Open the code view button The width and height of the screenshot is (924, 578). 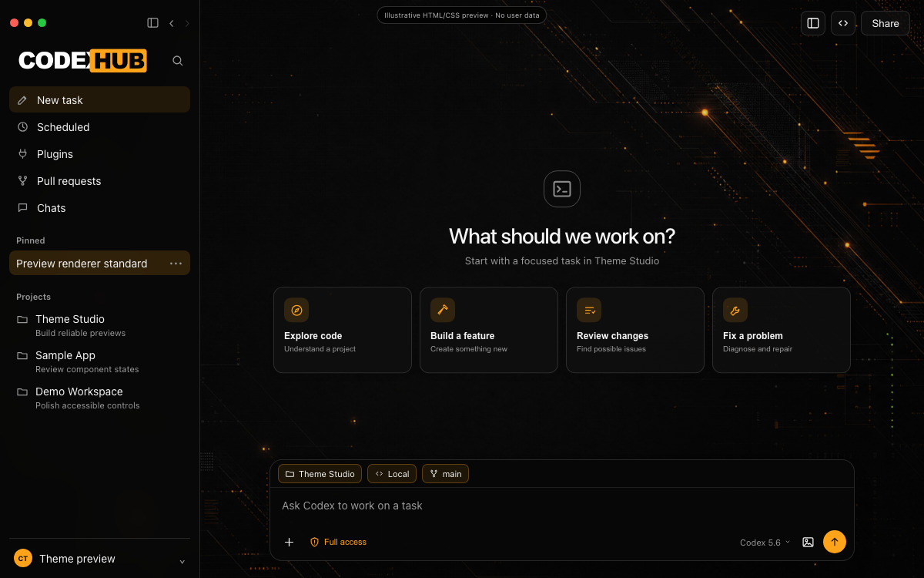click(843, 23)
